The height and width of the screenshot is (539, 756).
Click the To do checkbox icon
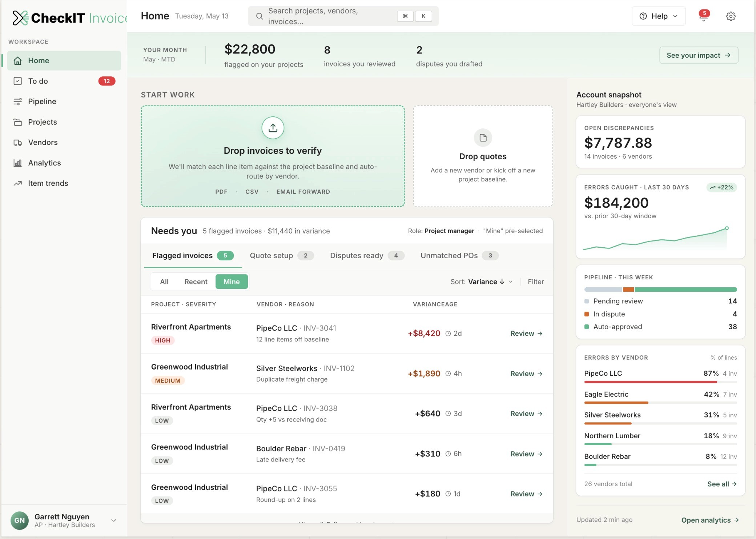17,81
